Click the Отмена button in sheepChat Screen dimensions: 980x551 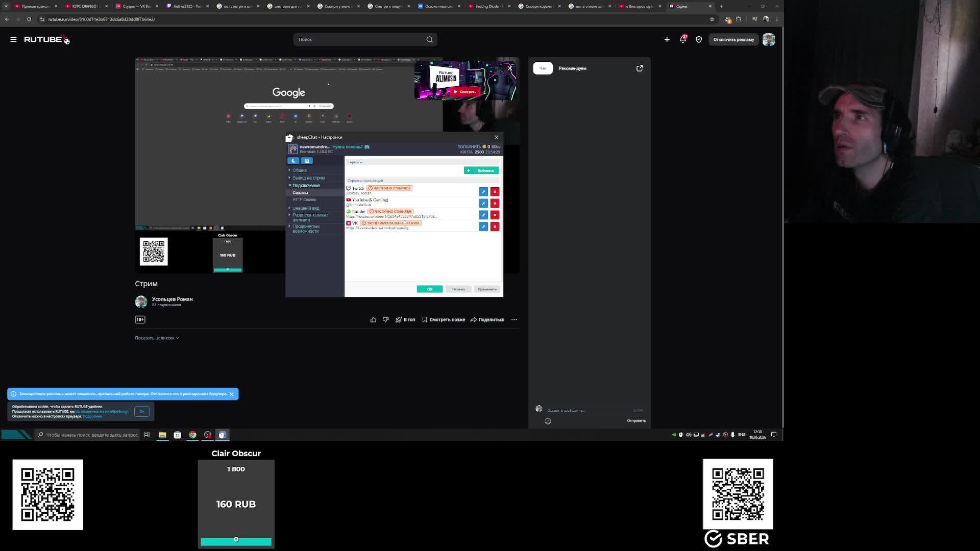tap(458, 289)
